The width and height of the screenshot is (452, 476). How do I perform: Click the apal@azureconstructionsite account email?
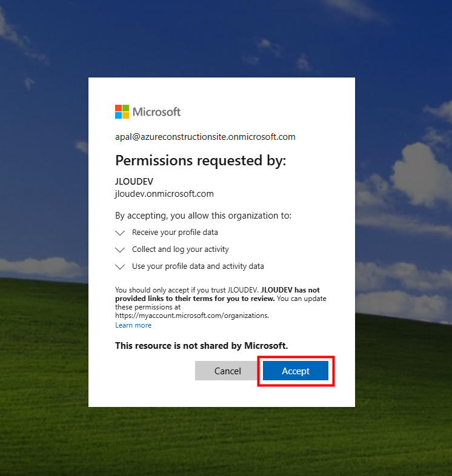pos(205,137)
